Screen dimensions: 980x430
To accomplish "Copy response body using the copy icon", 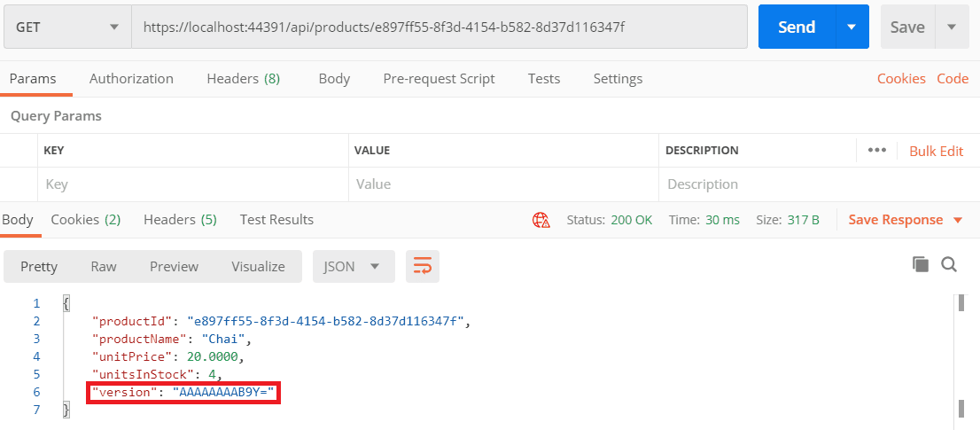I will tap(921, 264).
